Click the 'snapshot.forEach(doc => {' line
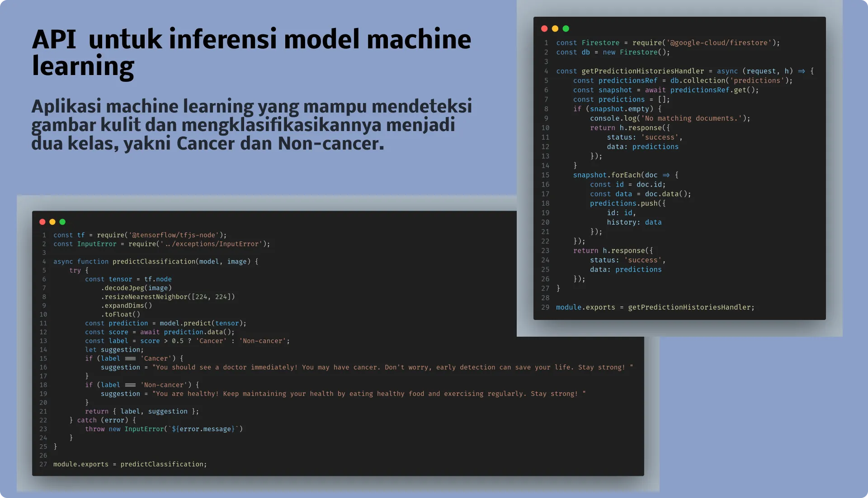The image size is (868, 498). (x=626, y=175)
